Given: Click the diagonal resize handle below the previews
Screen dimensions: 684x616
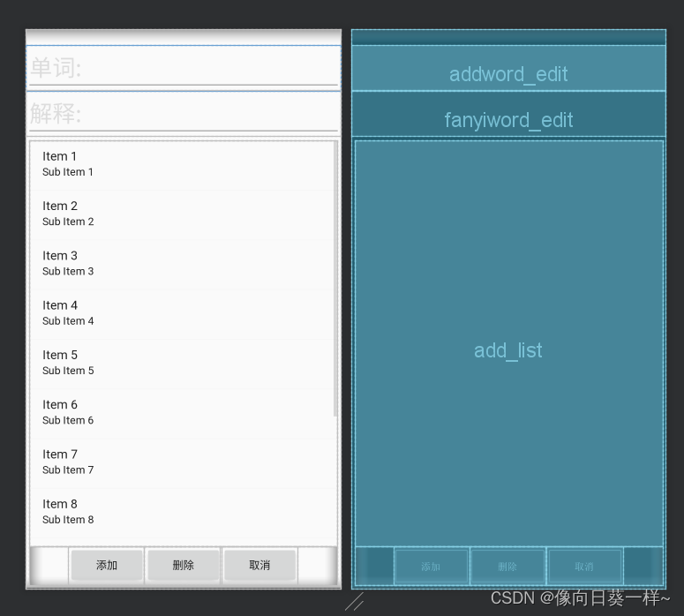Looking at the screenshot, I should (354, 604).
